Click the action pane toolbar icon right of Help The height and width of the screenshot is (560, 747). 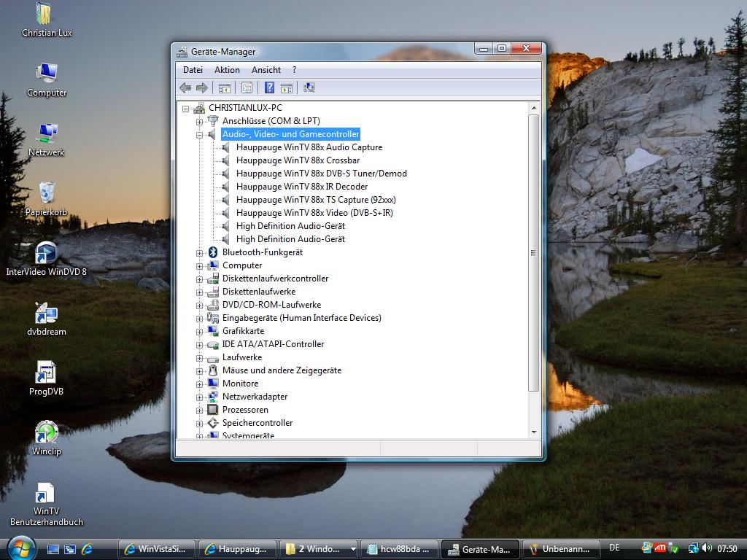(x=286, y=87)
